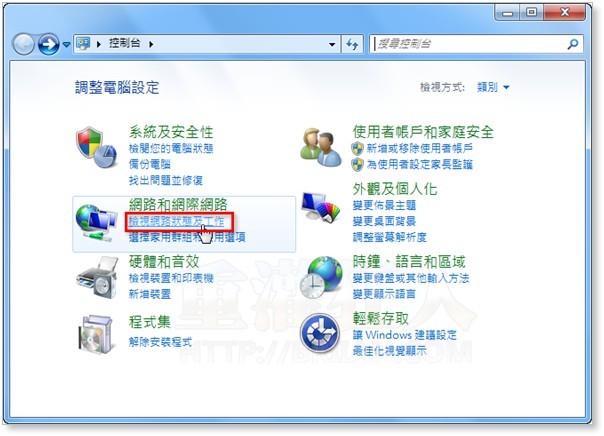Click the 控制台 breadcrumb item
Viewport: 604px width, 436px height.
124,43
